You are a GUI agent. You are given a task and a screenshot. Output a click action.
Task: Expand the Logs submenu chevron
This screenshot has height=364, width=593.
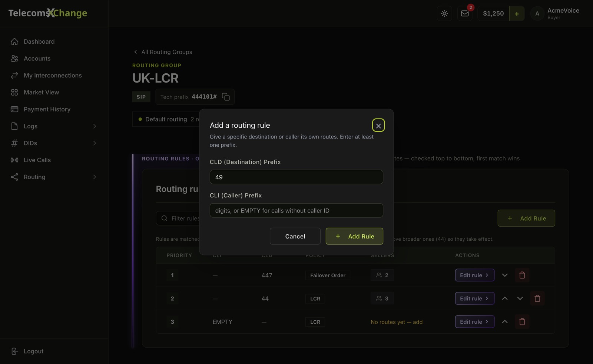tap(95, 126)
